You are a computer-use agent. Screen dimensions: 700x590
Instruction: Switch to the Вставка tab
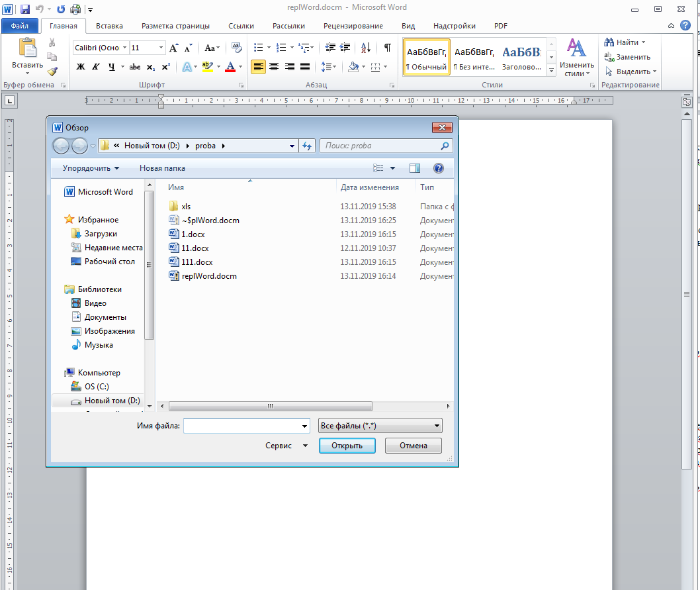(x=109, y=26)
